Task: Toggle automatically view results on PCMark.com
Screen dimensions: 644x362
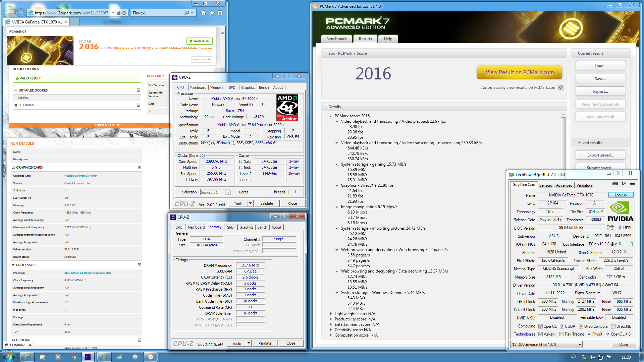Action: tap(560, 87)
